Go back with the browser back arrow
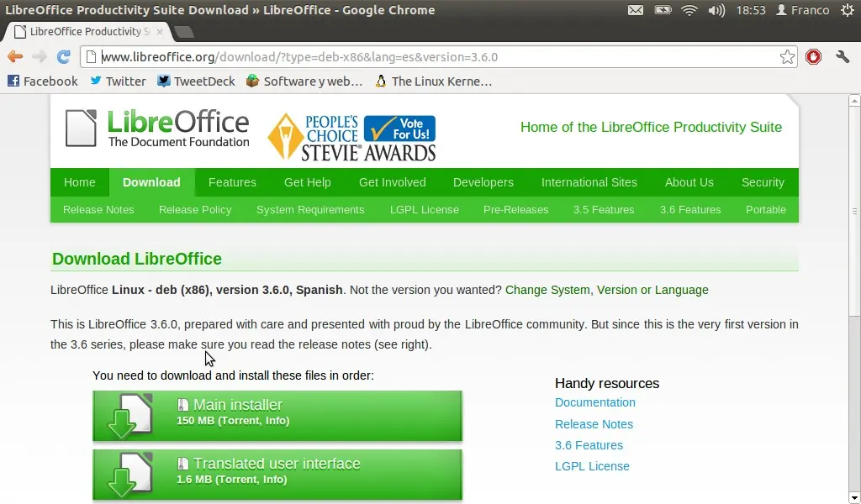Image resolution: width=861 pixels, height=504 pixels. (x=15, y=56)
